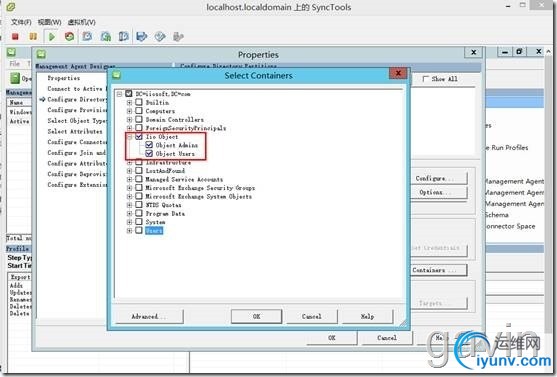Screen dimensions: 557x377
Task: Click the Tick System container checkbox
Action: click(139, 222)
